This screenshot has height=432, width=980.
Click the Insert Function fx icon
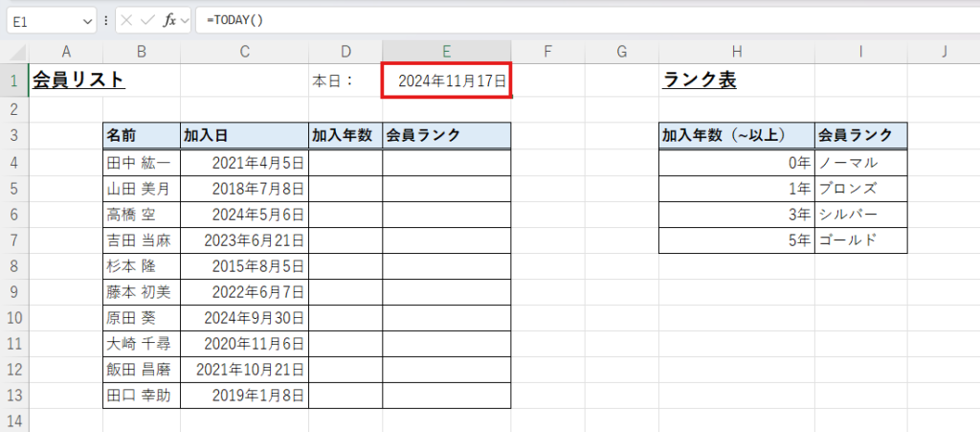click(168, 20)
